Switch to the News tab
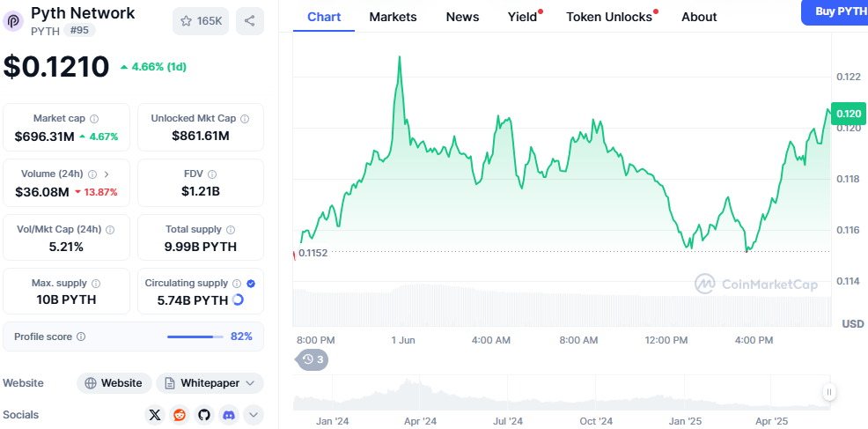 (462, 18)
